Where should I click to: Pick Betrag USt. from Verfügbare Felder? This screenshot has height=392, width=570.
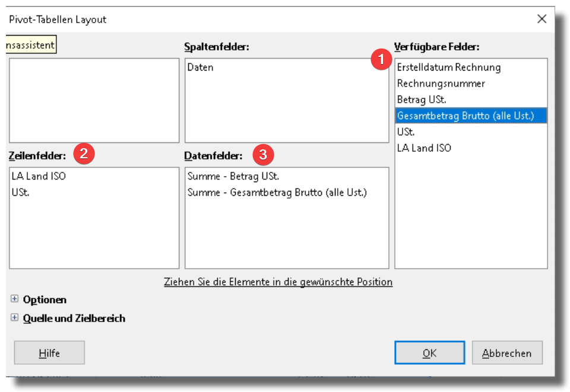422,100
